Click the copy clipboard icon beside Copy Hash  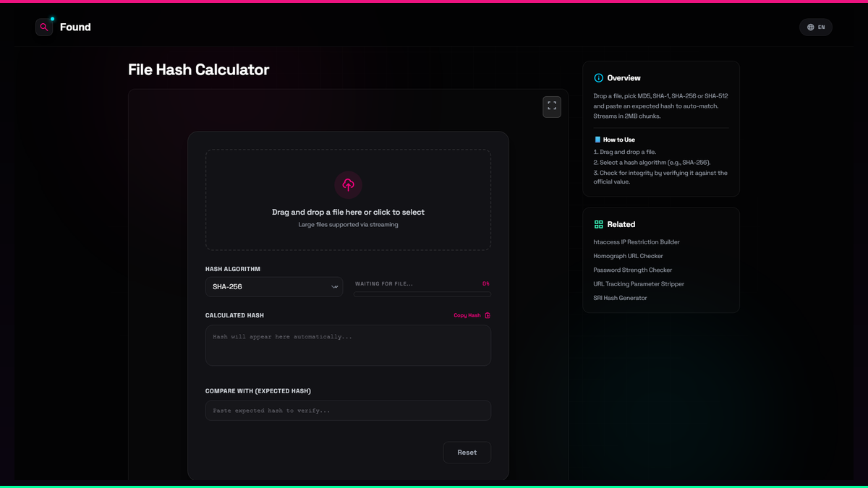(488, 315)
